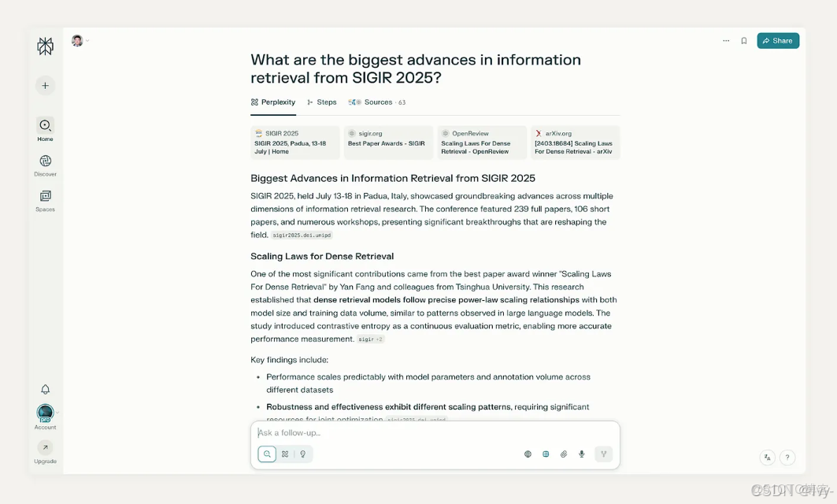The image size is (837, 504).
Task: Open help question mark button
Action: 787,457
